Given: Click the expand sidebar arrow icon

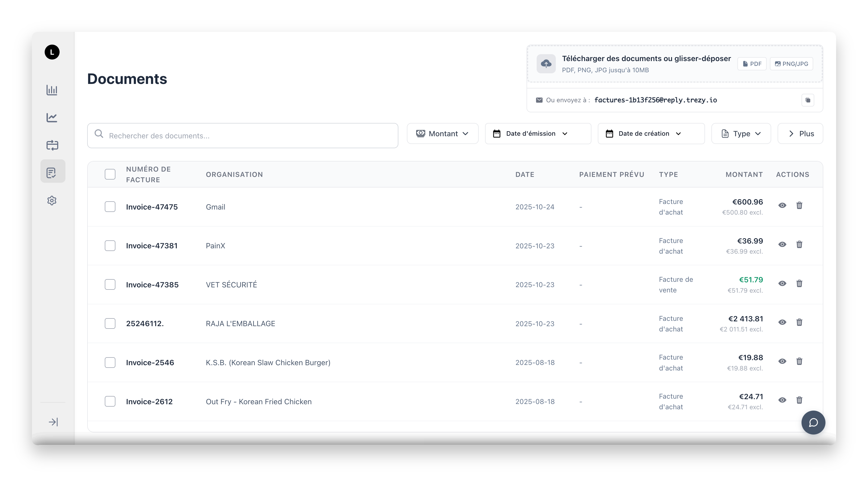Looking at the screenshot, I should [x=53, y=422].
